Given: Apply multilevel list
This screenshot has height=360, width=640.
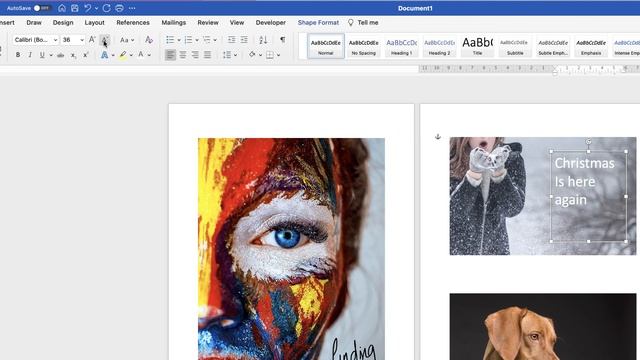Looking at the screenshot, I should click(207, 40).
